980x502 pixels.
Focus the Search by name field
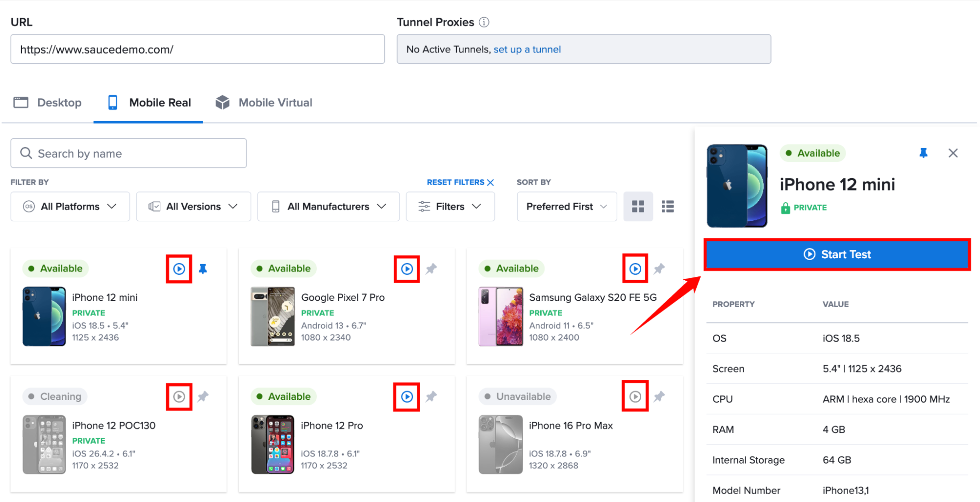128,153
